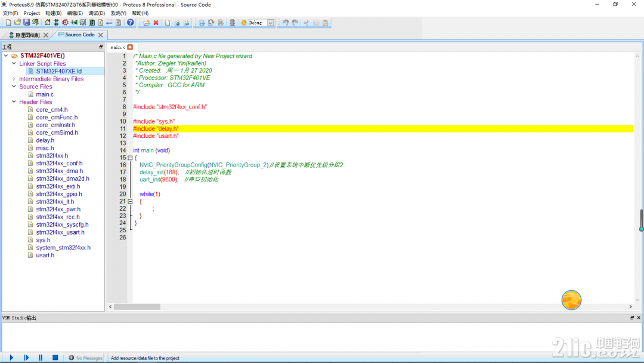Open the blue Help question mark icon
The width and height of the screenshot is (644, 363).
pos(130,23)
